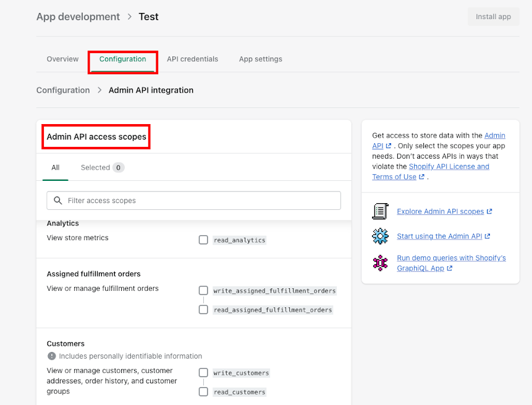
Task: Click the book icon beside Explore Admin API scopes
Action: (381, 211)
